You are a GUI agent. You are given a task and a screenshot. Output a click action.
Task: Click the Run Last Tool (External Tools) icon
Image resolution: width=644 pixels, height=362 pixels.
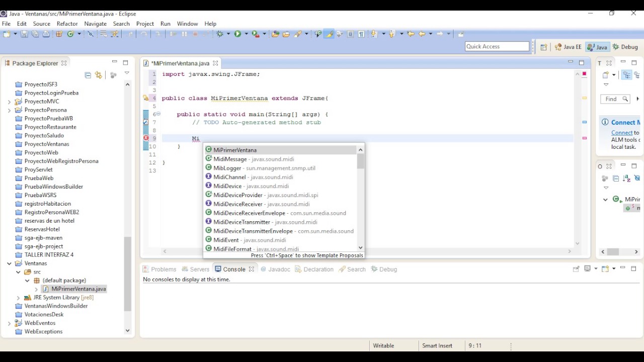pos(256,34)
